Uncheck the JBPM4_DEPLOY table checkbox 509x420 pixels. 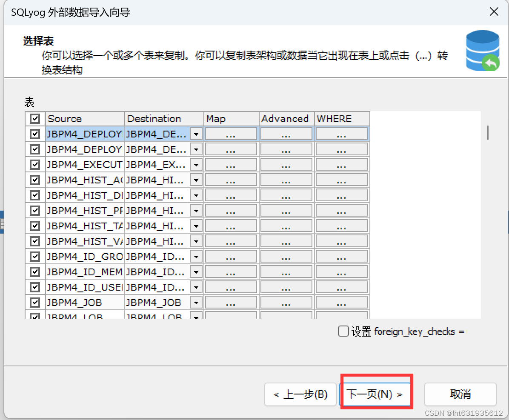tap(35, 134)
